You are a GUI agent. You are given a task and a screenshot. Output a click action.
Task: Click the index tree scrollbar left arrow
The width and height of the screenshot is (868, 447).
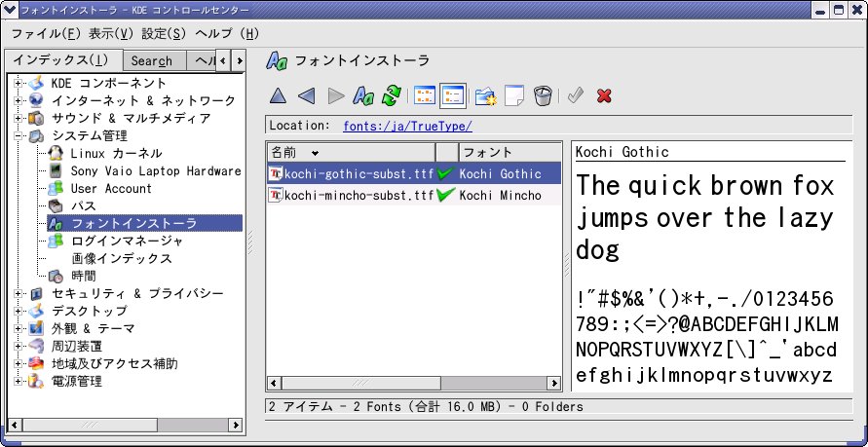click(16, 425)
